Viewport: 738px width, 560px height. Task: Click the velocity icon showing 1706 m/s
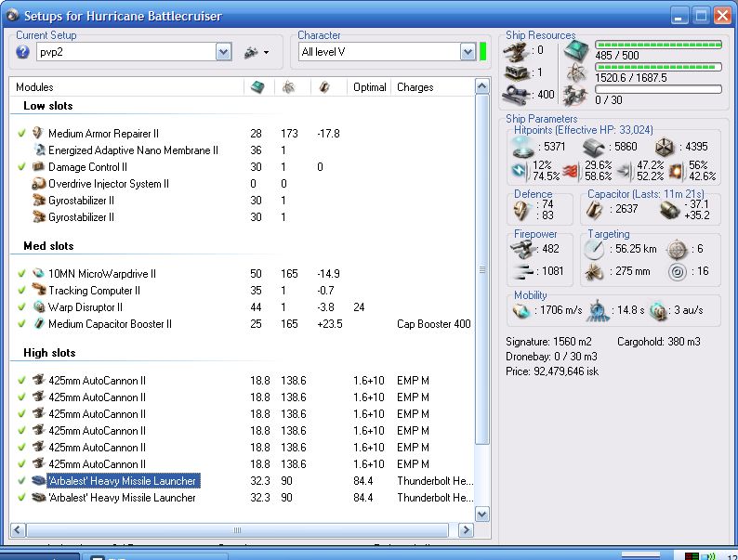click(521, 310)
